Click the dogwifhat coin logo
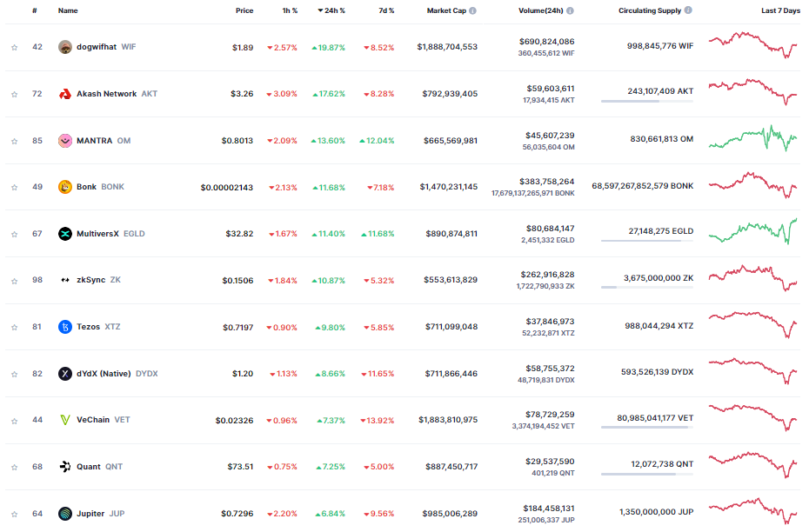Image resolution: width=809 pixels, height=532 pixels. [x=65, y=47]
